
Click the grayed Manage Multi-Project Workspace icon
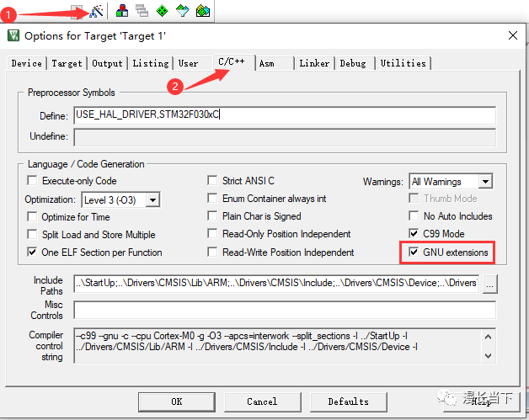click(142, 11)
